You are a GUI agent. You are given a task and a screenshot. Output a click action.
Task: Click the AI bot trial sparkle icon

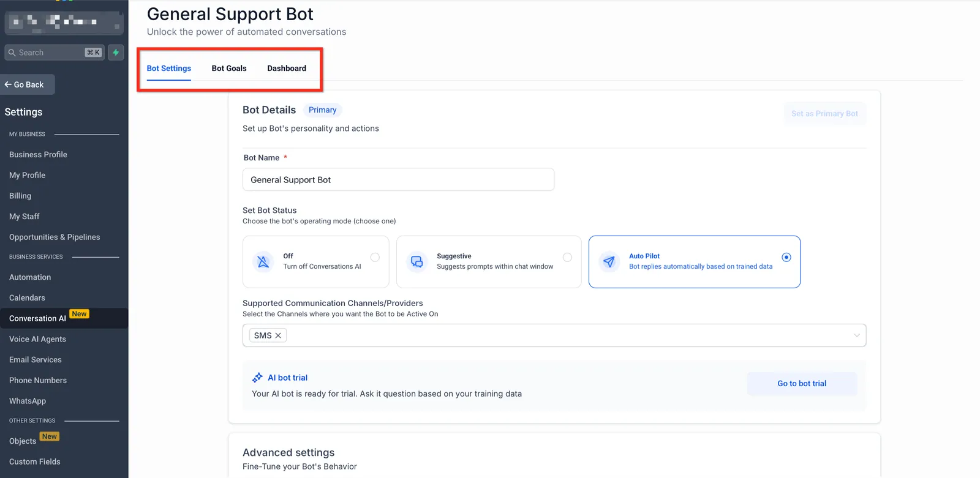(258, 378)
